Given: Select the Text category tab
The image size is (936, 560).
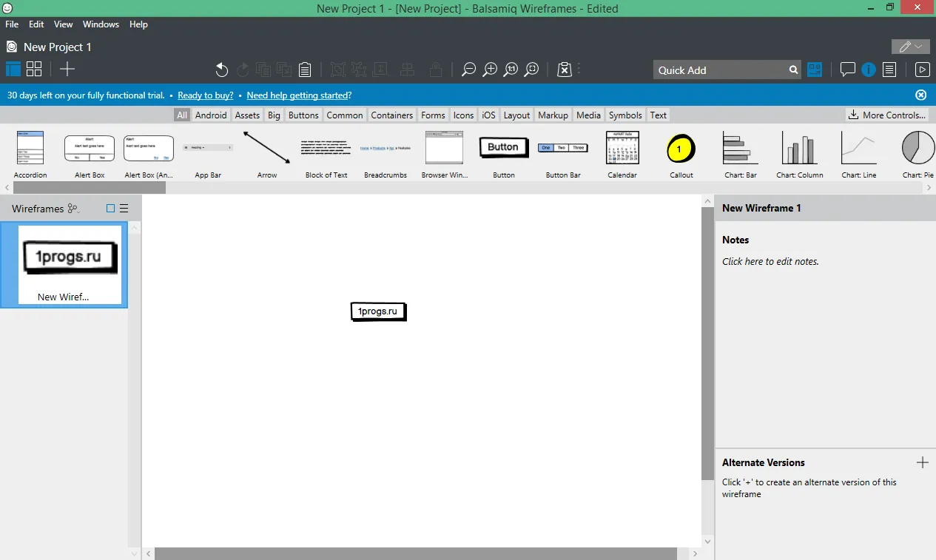Looking at the screenshot, I should pos(659,115).
